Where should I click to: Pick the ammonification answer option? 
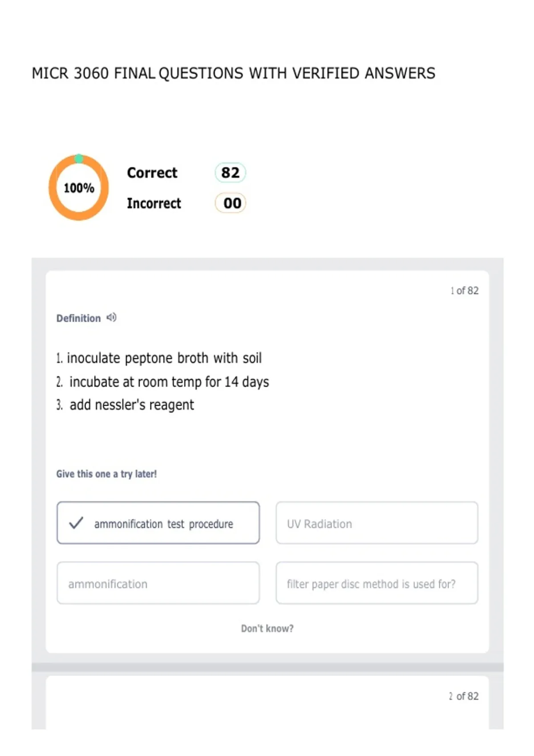pos(158,583)
